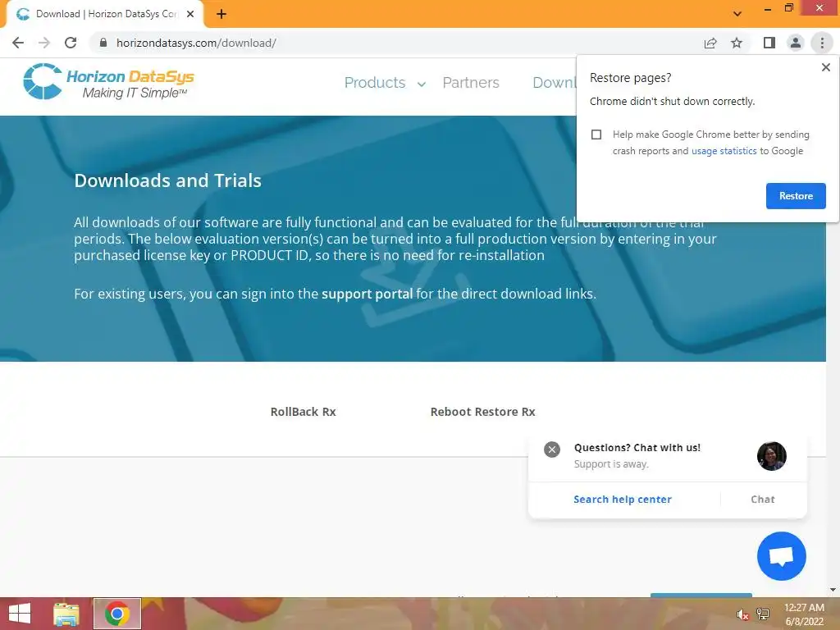Screen dimensions: 840x630
Task: Click the 'Support is away.' text
Action: (x=611, y=464)
